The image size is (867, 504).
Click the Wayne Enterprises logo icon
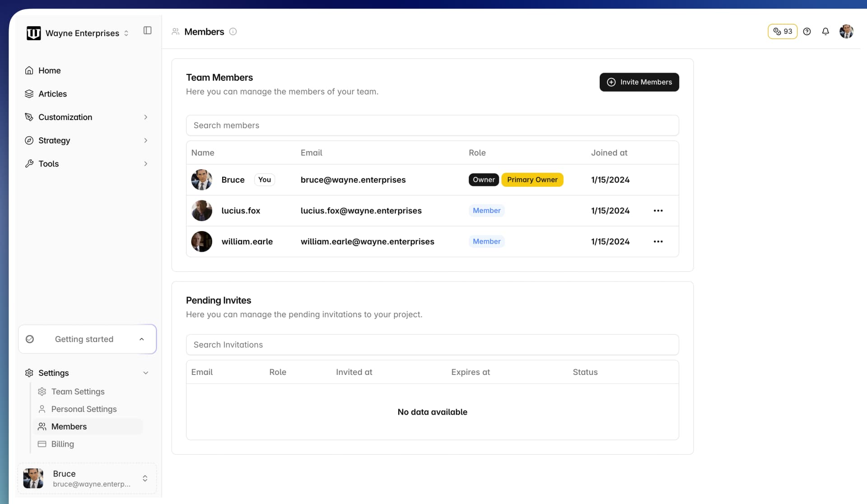point(33,33)
